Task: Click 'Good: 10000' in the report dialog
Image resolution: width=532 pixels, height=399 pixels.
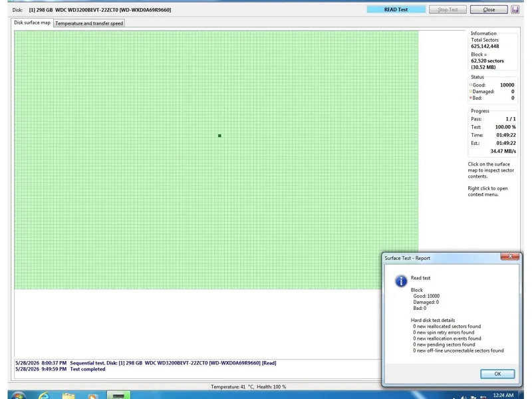Action: (x=426, y=296)
